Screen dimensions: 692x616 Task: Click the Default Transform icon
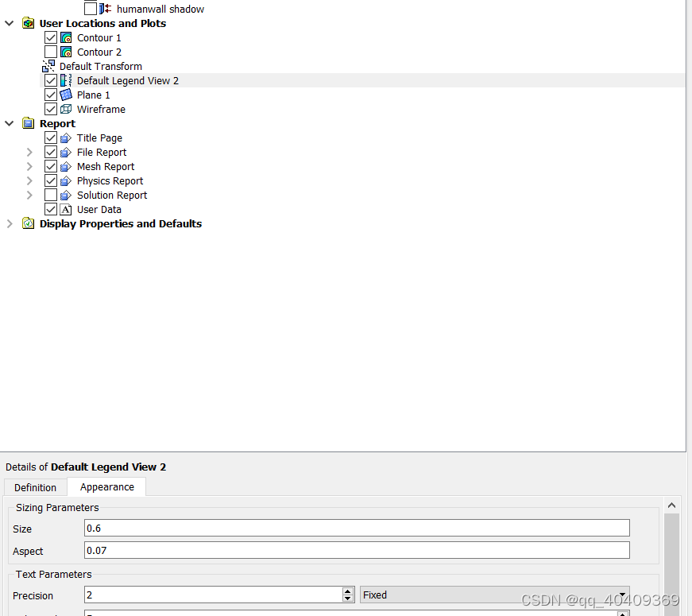pos(48,66)
